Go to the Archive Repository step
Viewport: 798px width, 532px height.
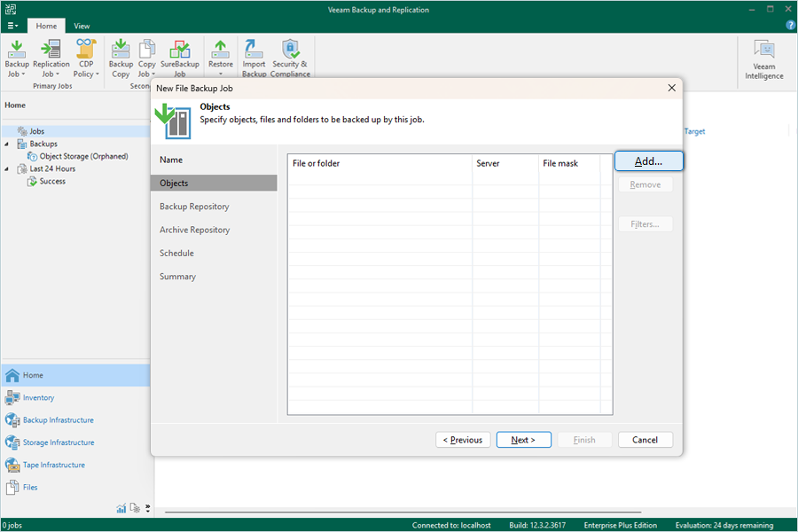pyautogui.click(x=214, y=231)
